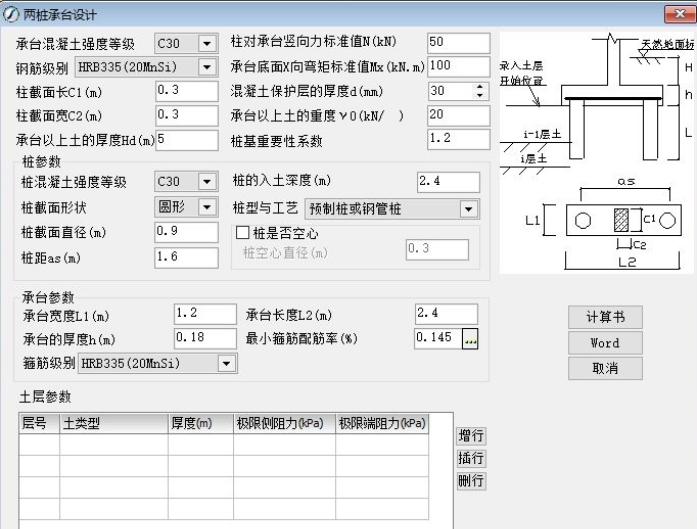This screenshot has width=697, height=529.
Task: Focus the 承台底面X向弯矩标准值Mx field
Action: click(x=459, y=67)
